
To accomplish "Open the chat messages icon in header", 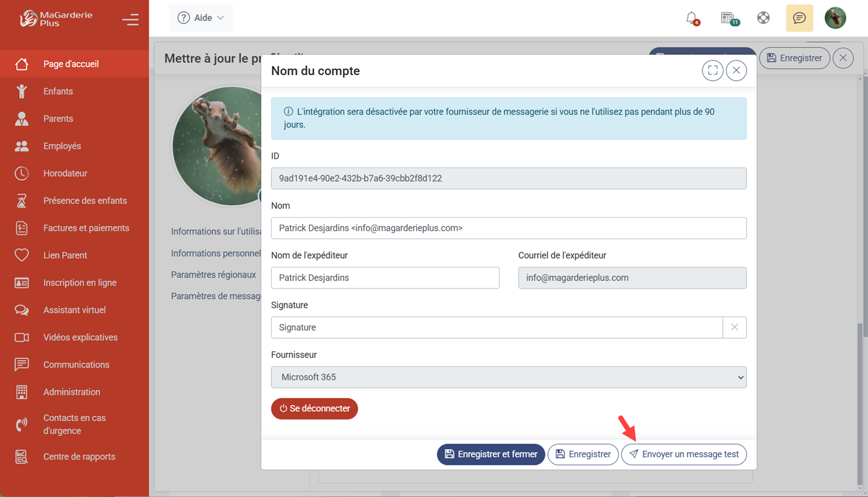I will coord(799,18).
